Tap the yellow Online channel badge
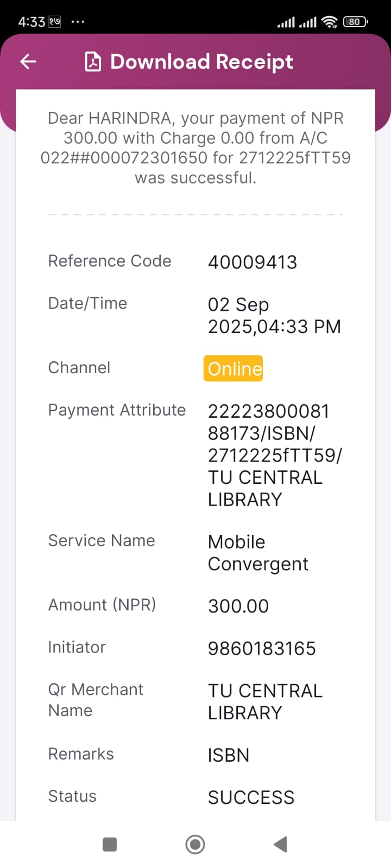Image resolution: width=391 pixels, height=868 pixels. 233,368
